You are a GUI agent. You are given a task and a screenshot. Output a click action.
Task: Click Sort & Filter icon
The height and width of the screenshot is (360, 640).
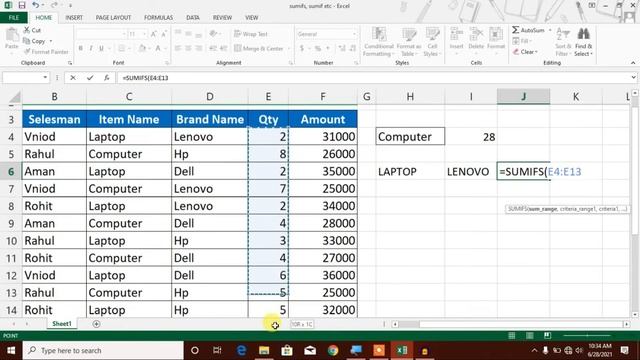tap(563, 35)
